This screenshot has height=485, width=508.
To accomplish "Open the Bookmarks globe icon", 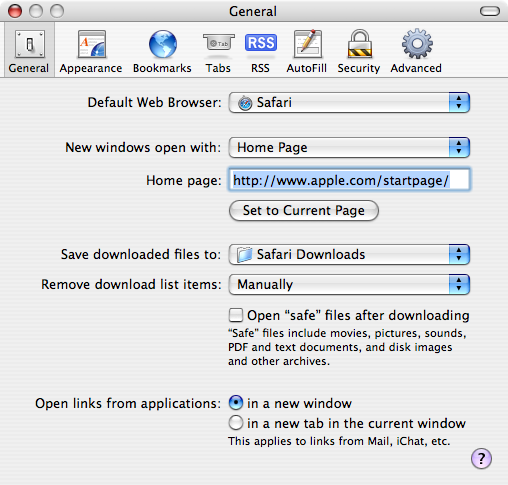I will [x=163, y=44].
